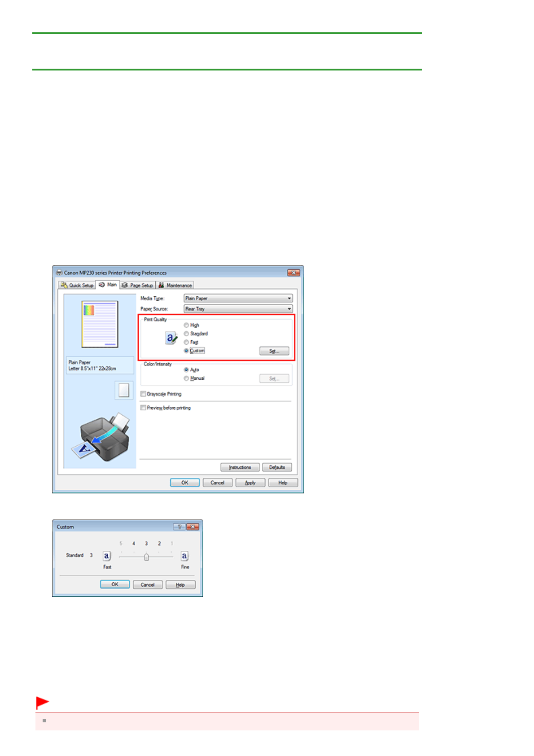This screenshot has width=534, height=756.
Task: Click the red Important flag icon
Action: 42,702
